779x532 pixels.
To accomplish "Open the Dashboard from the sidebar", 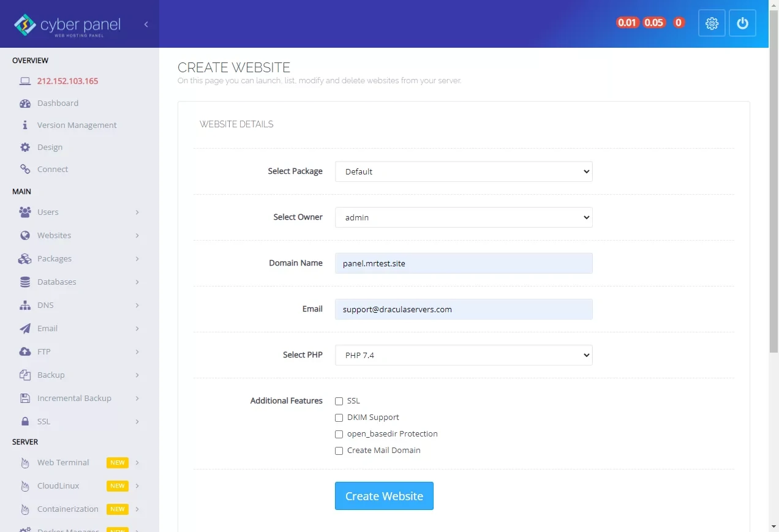I will point(58,103).
